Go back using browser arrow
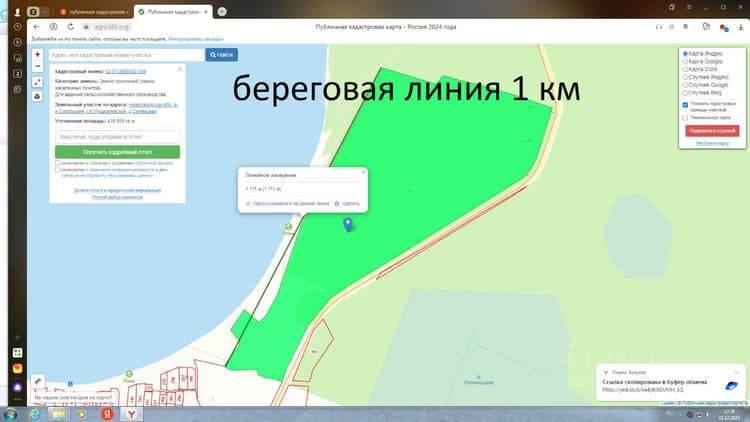This screenshot has width=750, height=422. [x=36, y=27]
